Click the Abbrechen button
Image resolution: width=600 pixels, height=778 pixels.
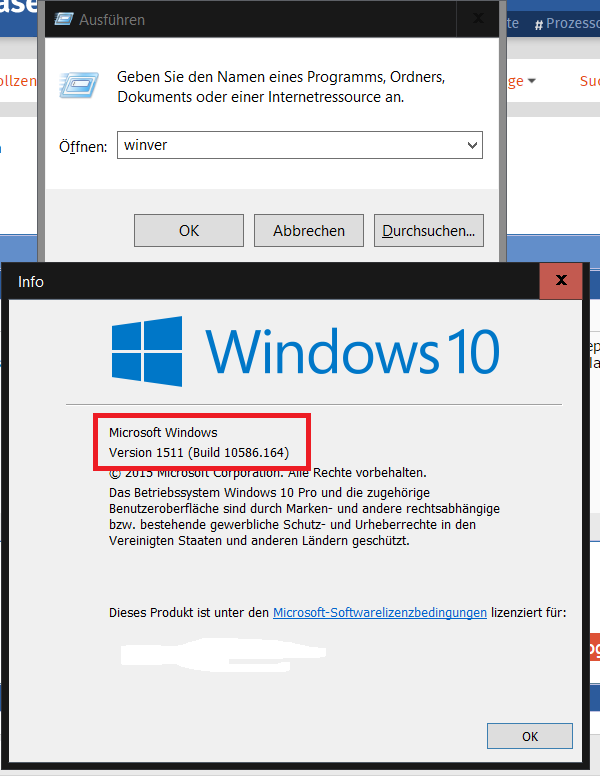309,231
